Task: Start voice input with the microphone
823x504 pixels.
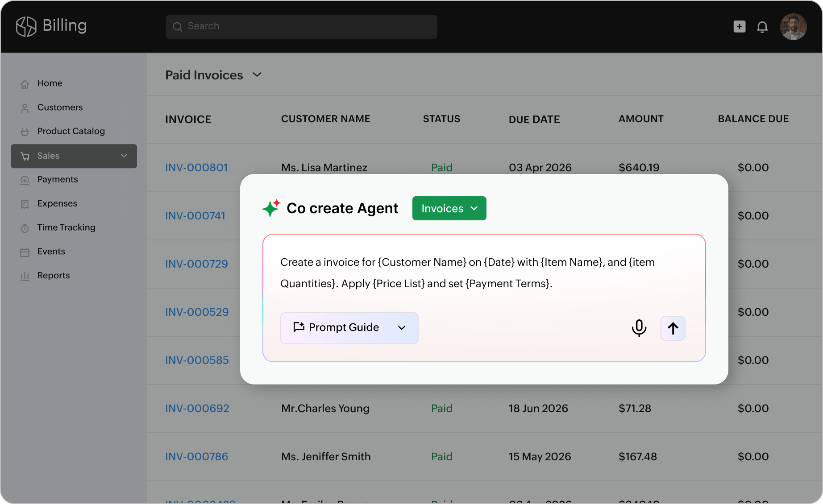Action: pyautogui.click(x=639, y=328)
